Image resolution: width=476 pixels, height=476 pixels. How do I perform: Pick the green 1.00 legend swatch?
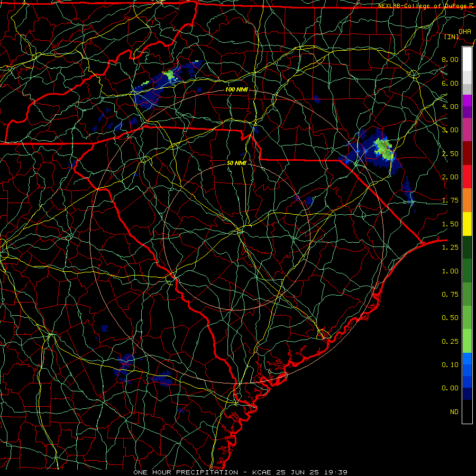(467, 271)
